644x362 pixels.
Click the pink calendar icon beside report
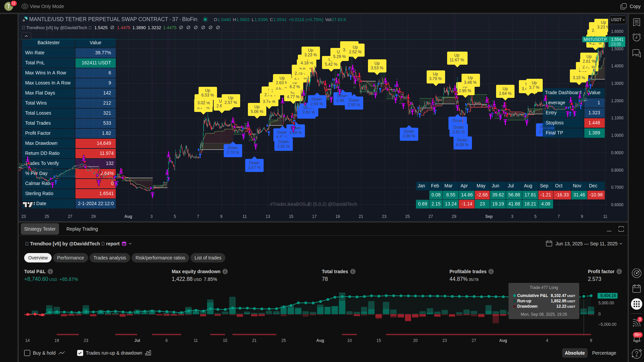coord(124,244)
